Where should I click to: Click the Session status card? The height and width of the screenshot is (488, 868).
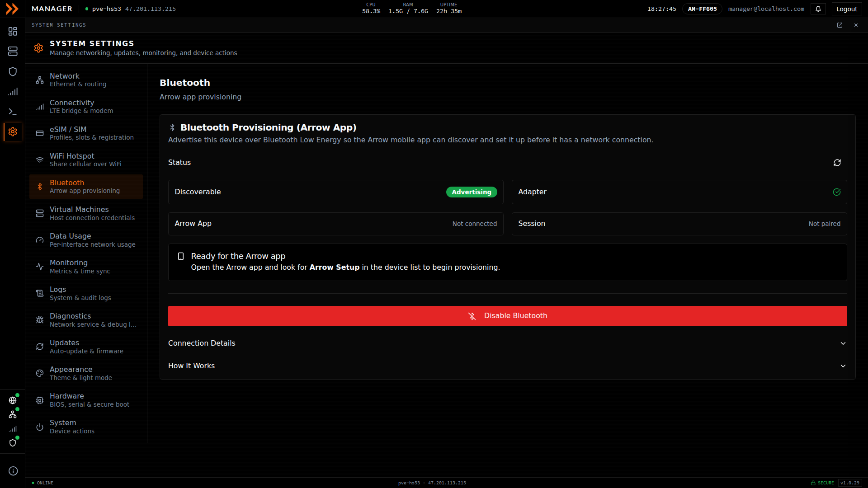coord(679,224)
